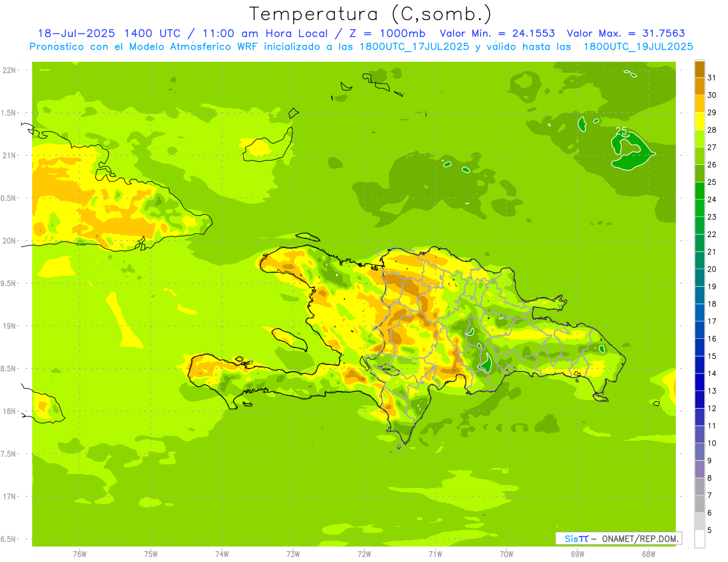Click the dark blue legend swatch between 13 and 14
This screenshot has height=562, width=728.
click(699, 382)
